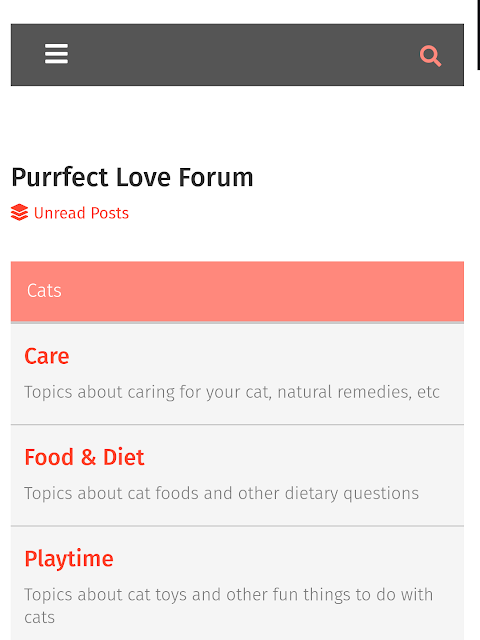Open the Care forum
This screenshot has height=640, width=480.
pos(47,356)
